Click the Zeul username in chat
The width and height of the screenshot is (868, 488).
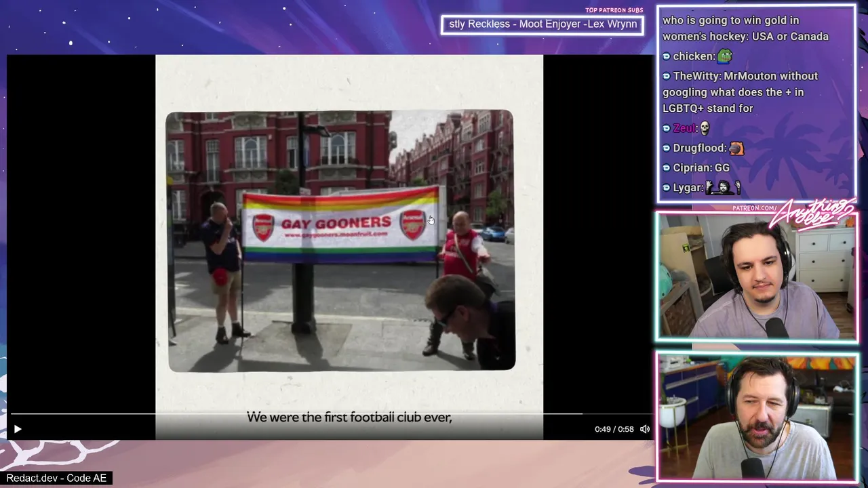pyautogui.click(x=685, y=128)
